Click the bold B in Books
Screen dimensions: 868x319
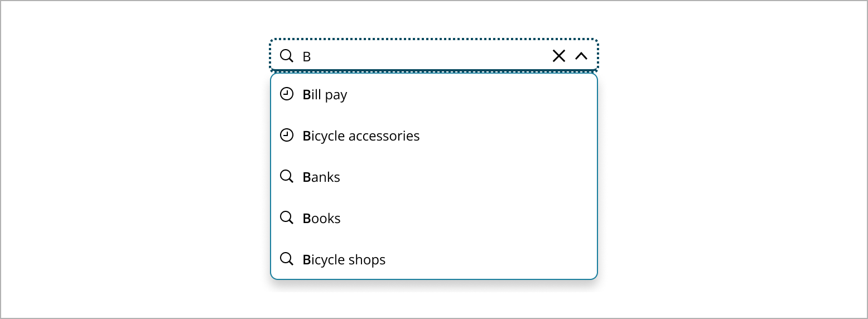click(306, 219)
